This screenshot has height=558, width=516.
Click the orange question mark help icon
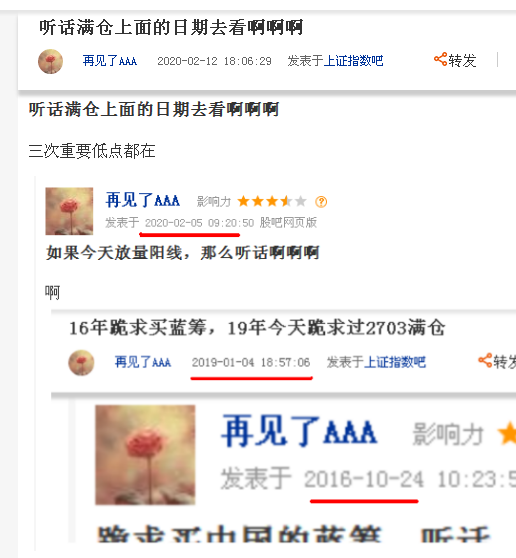(x=321, y=202)
